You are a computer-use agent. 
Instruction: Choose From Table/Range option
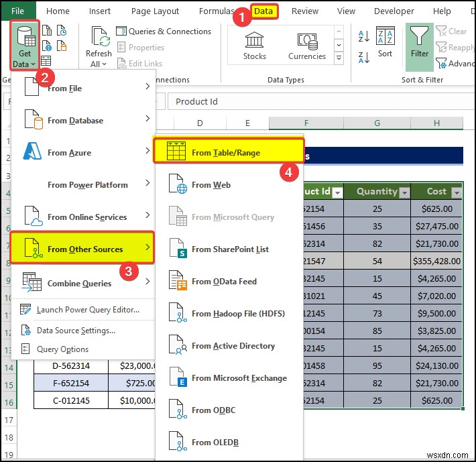click(x=229, y=151)
